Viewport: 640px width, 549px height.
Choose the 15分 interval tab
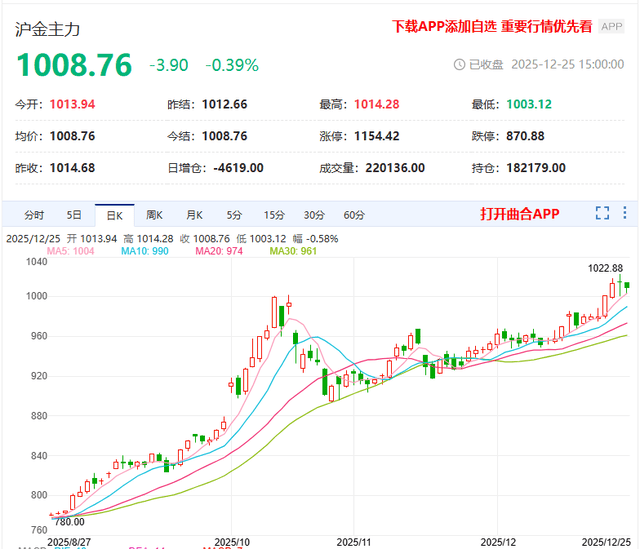point(274,215)
